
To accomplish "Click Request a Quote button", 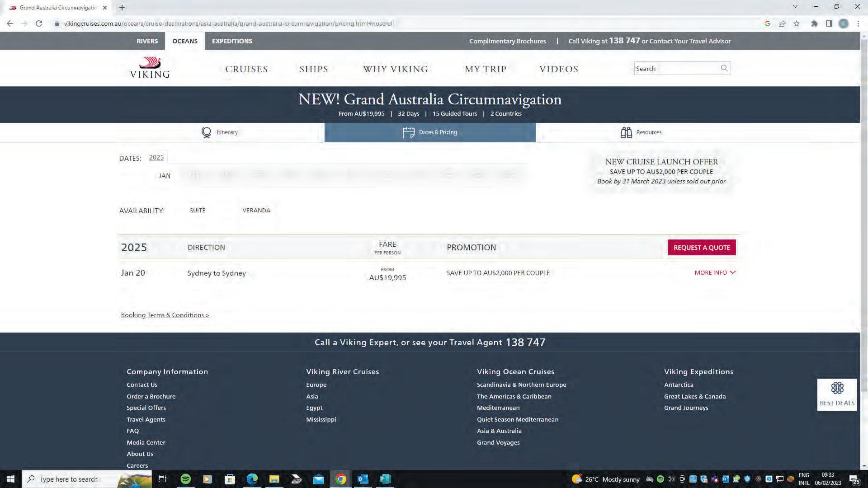I will 702,248.
